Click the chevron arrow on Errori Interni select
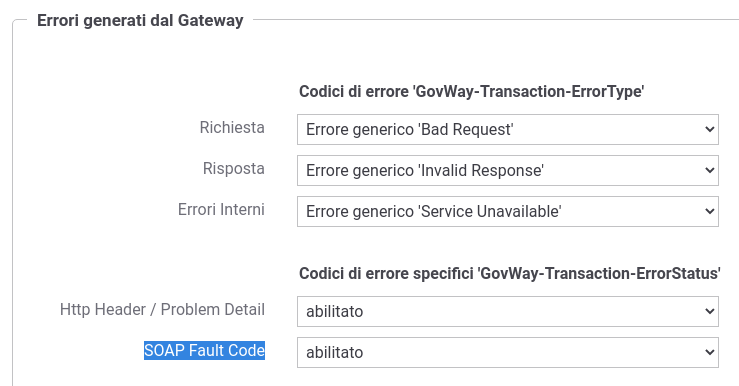Screen dimensions: 739x386 coord(709,211)
